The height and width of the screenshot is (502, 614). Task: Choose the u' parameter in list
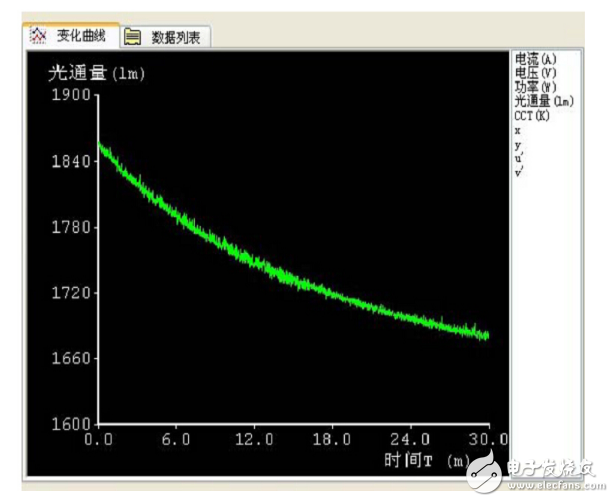(x=518, y=158)
